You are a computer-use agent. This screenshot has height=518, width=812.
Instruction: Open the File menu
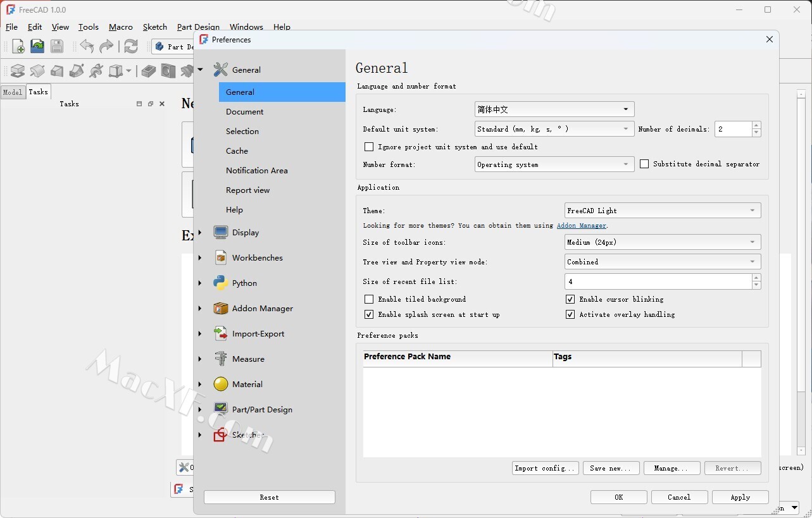pos(11,27)
